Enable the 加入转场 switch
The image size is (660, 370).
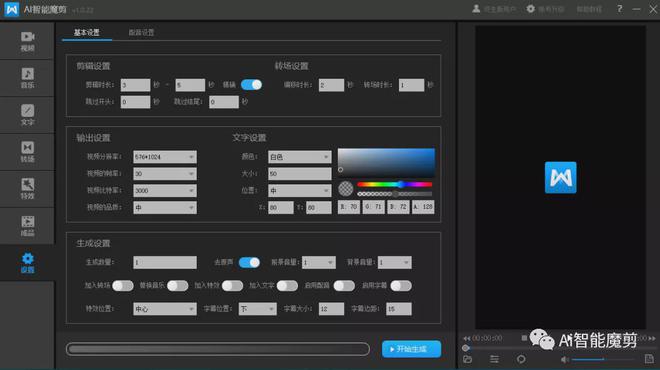[123, 286]
